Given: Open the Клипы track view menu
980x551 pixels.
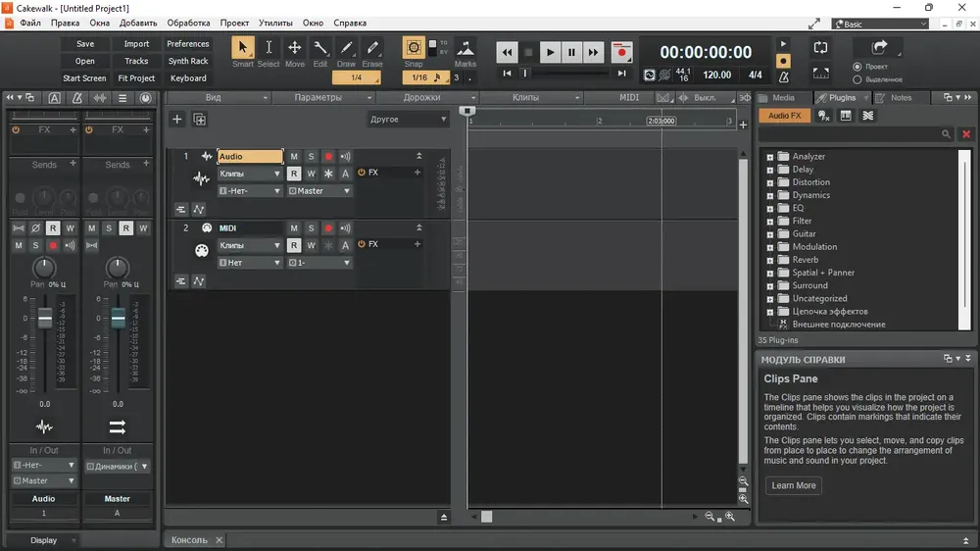Looking at the screenshot, I should [x=530, y=98].
